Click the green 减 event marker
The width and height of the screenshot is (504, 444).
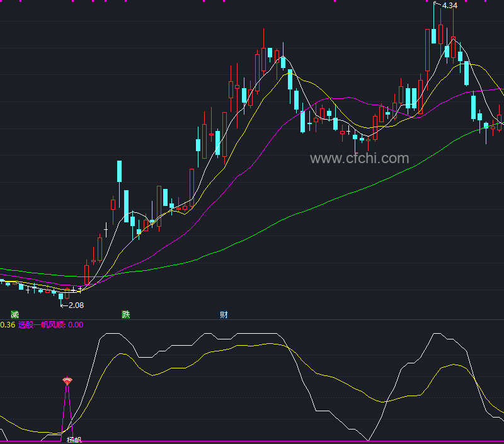click(14, 314)
